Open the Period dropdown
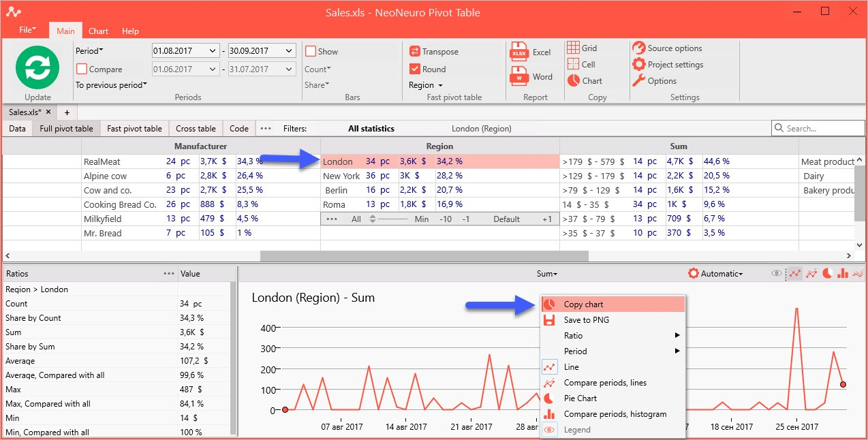The width and height of the screenshot is (868, 440). (x=89, y=50)
